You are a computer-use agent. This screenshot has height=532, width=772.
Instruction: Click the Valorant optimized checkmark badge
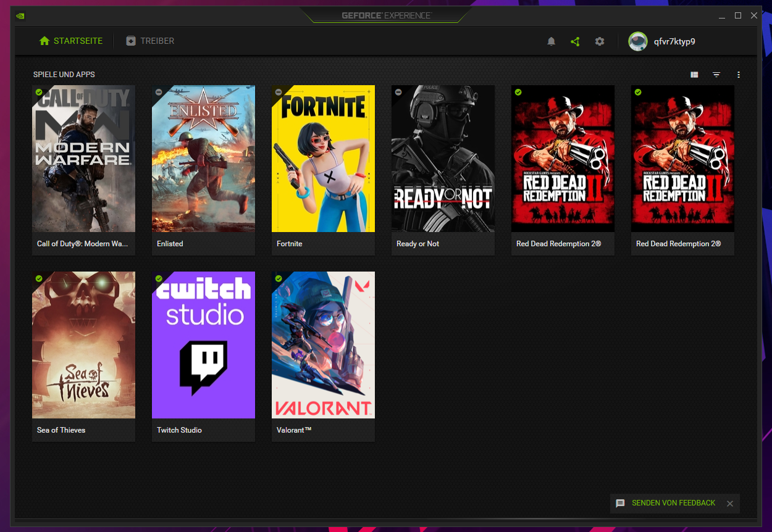(279, 278)
